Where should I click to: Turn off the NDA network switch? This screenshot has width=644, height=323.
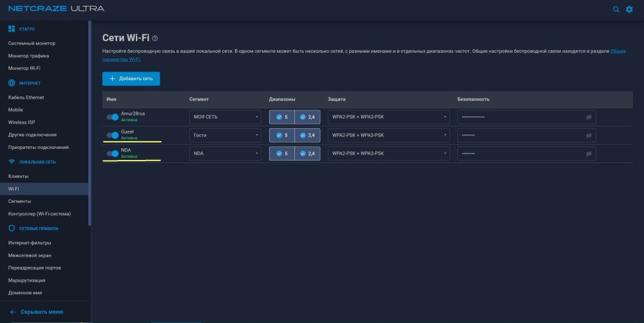(x=113, y=153)
